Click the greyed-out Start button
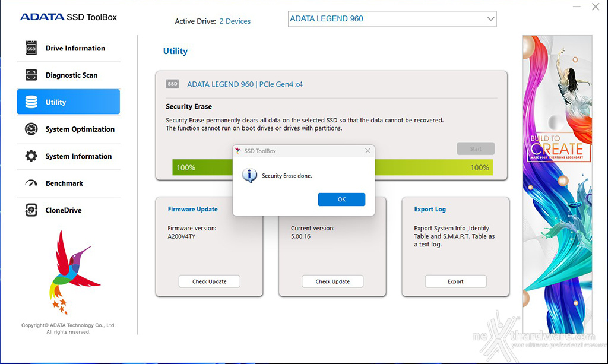This screenshot has height=364, width=608. click(476, 148)
